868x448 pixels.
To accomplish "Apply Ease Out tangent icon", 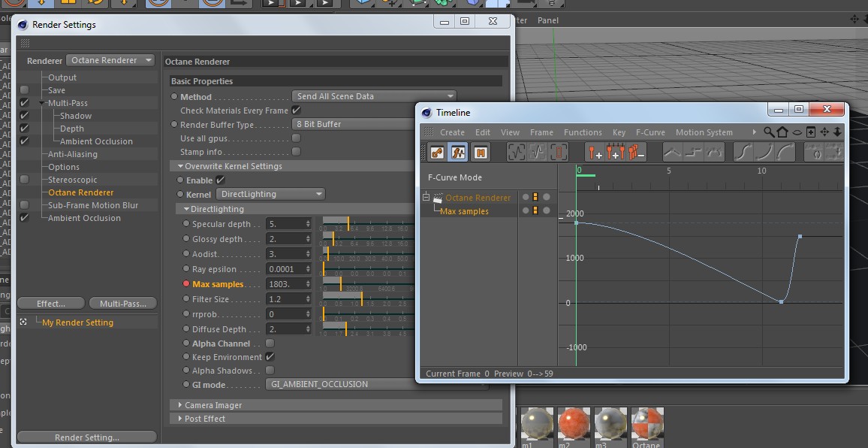I will pyautogui.click(x=785, y=152).
